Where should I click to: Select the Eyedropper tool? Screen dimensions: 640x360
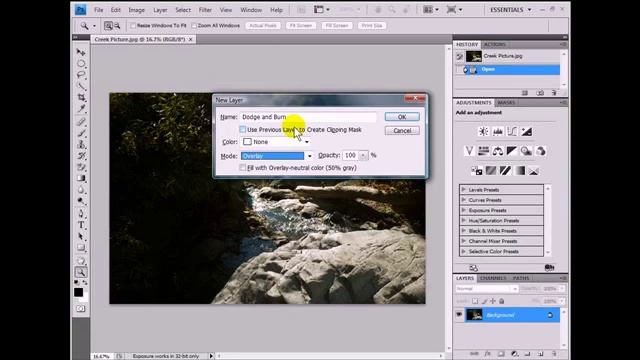click(81, 109)
